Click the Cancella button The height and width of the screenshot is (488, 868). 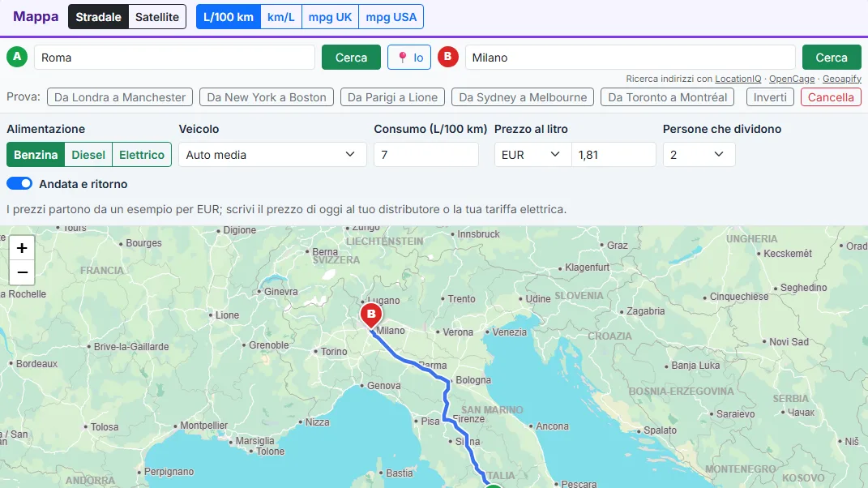pos(831,97)
